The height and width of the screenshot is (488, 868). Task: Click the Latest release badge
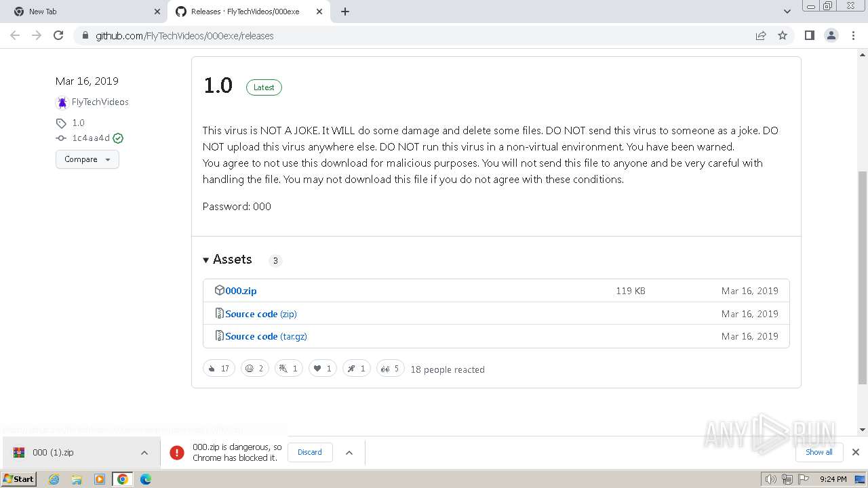264,87
